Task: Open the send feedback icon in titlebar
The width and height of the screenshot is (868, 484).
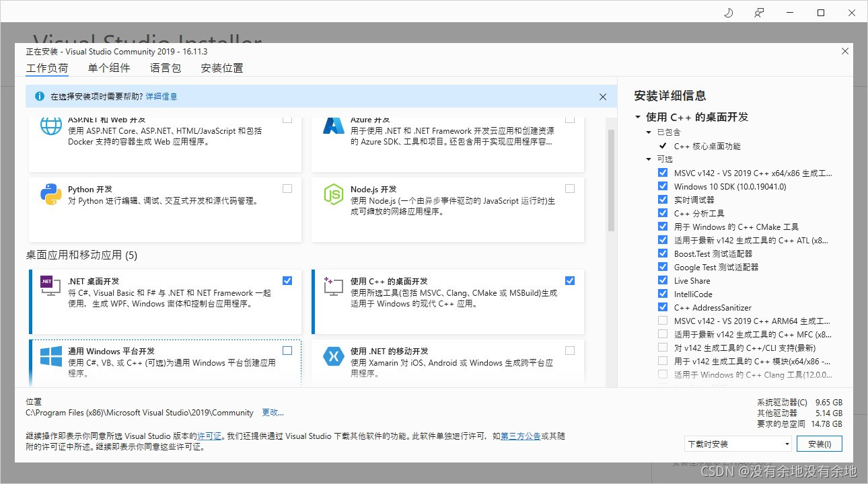Action: 759,12
